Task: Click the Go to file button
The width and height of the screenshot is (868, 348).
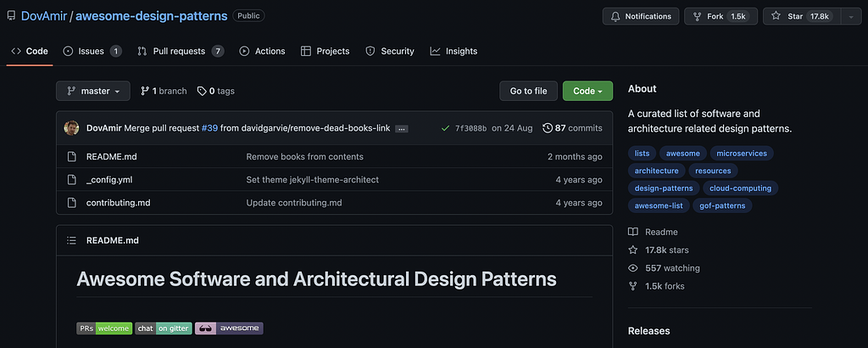Action: (528, 91)
